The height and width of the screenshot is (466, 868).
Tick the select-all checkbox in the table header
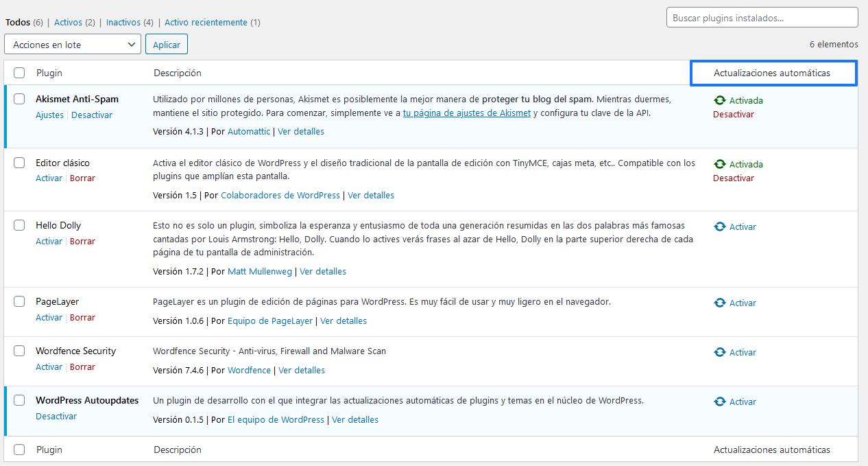pyautogui.click(x=19, y=73)
